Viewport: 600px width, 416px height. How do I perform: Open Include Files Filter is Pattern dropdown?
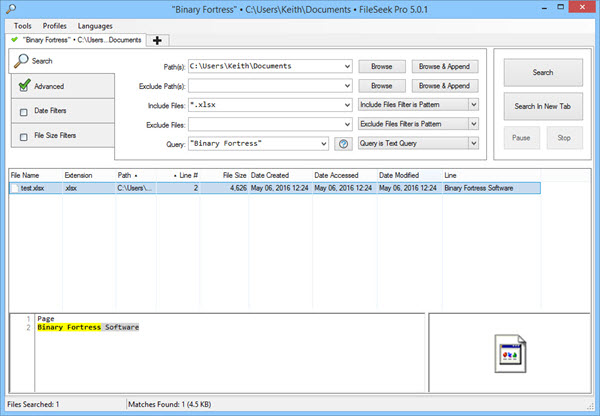coord(474,104)
